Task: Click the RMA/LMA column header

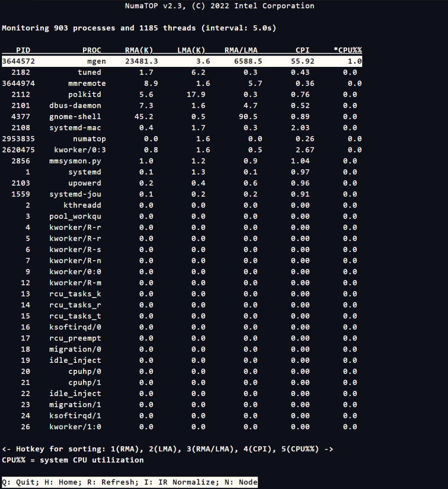Action: pyautogui.click(x=241, y=50)
